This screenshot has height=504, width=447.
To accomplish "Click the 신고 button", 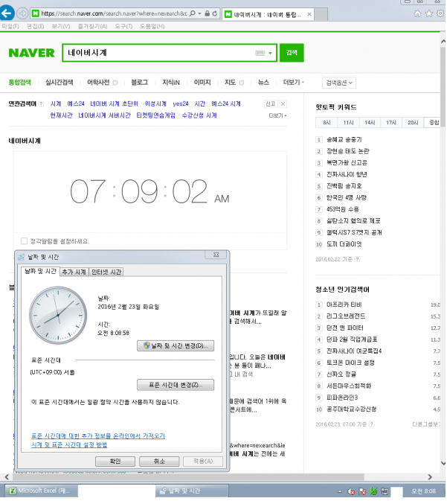I will [271, 103].
